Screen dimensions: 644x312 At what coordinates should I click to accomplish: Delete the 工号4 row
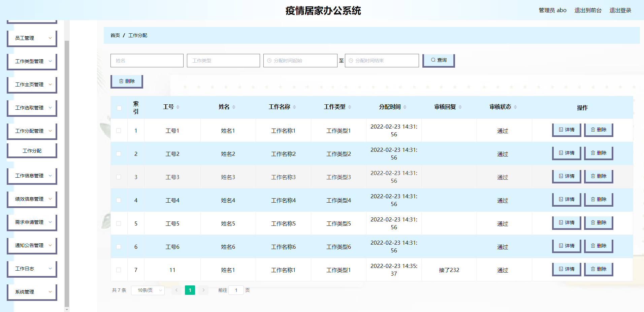click(x=599, y=200)
